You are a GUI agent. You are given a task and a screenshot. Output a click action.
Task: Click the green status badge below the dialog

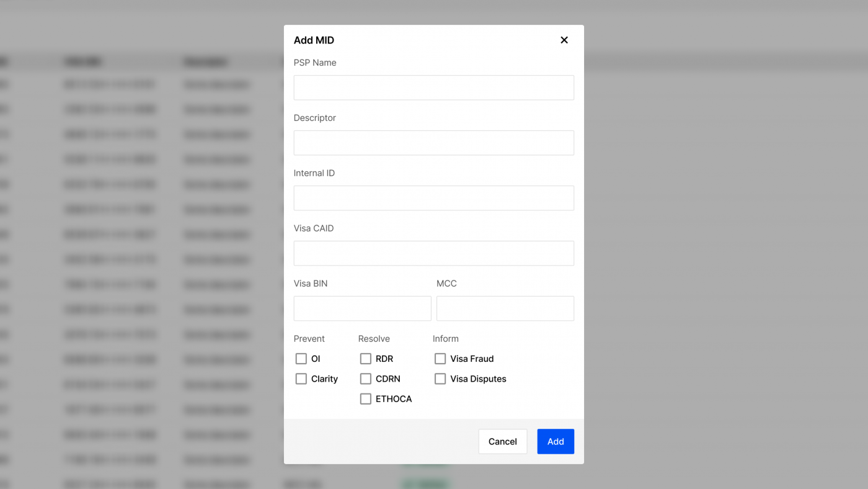[425, 482]
